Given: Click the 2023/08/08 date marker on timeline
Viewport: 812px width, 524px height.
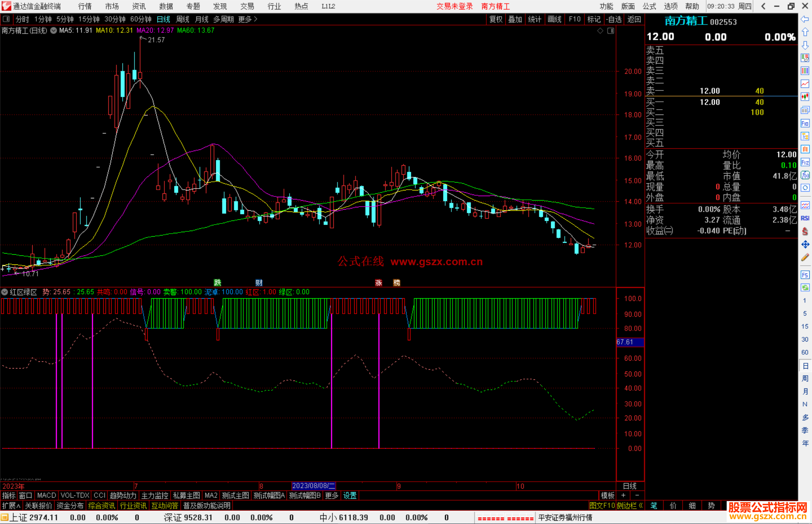Looking at the screenshot, I should coord(313,486).
